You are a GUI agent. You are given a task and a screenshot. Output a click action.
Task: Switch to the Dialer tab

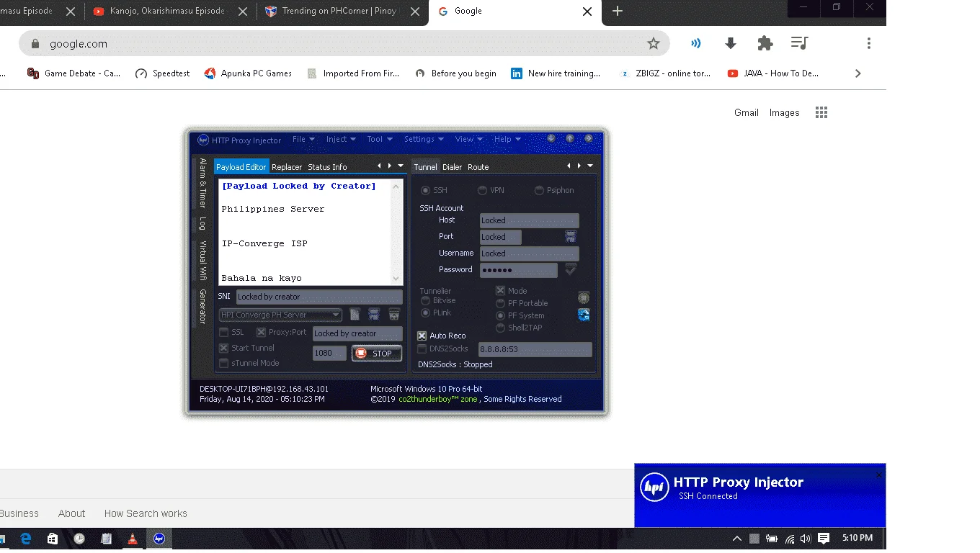(x=453, y=167)
